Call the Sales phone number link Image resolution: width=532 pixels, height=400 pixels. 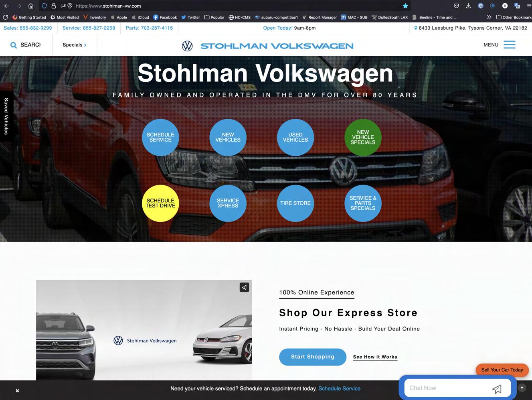(x=28, y=28)
